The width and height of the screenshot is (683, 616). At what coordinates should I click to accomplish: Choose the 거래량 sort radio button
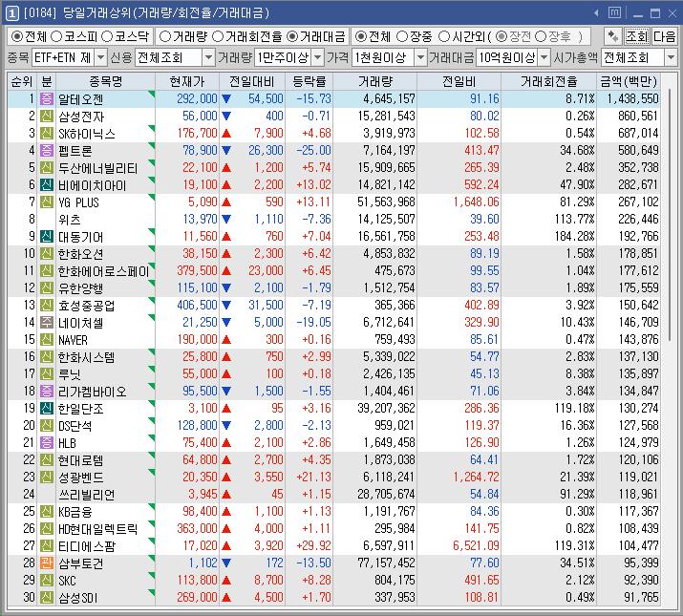165,36
